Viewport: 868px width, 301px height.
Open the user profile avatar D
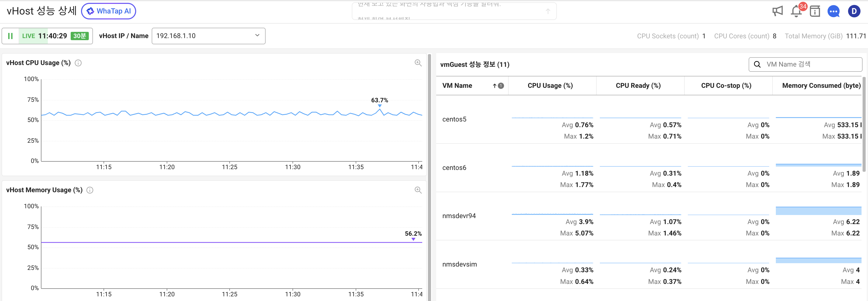[x=854, y=11]
